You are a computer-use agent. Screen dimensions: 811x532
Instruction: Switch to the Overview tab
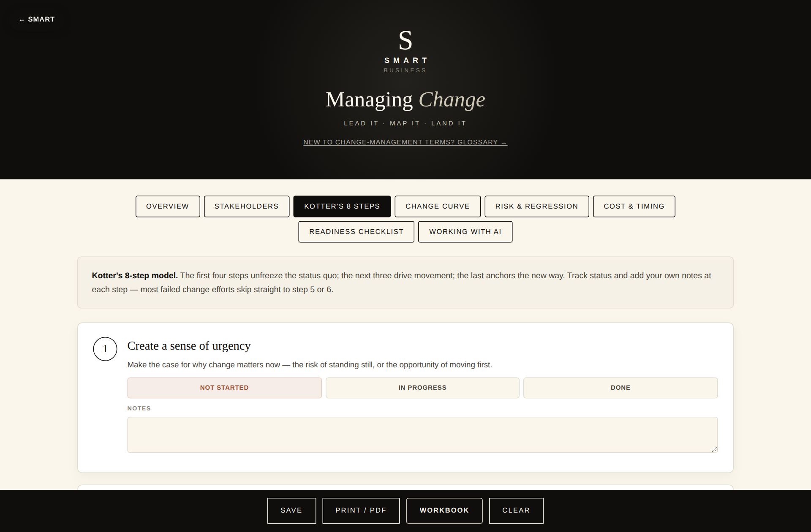point(168,206)
